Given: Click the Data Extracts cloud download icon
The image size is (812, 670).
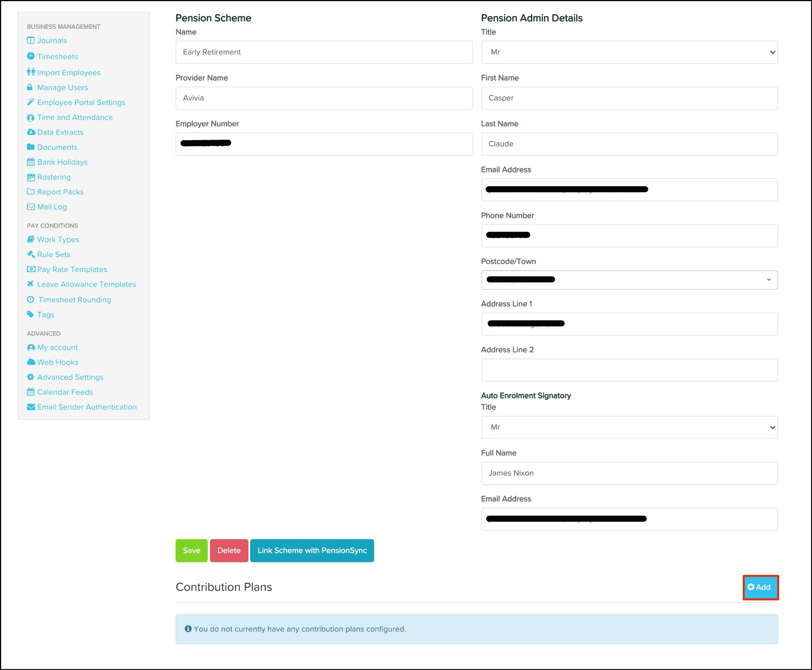Looking at the screenshot, I should click(31, 132).
